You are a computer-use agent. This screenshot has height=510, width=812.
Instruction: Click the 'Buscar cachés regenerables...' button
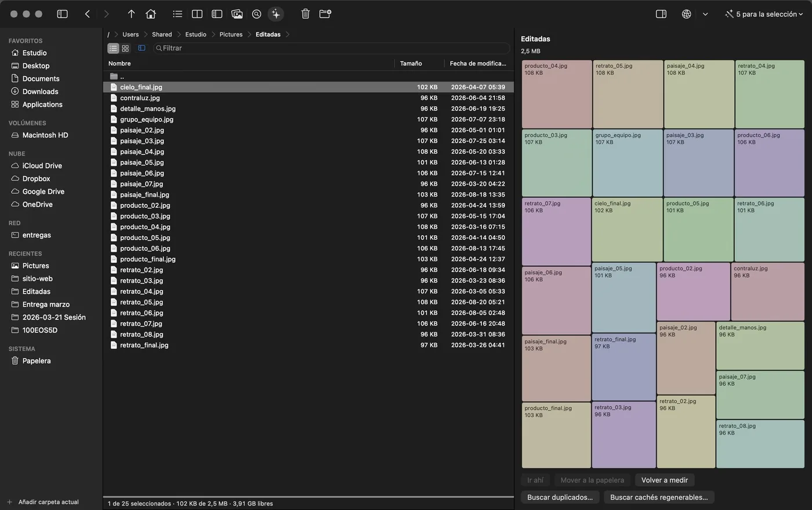point(659,497)
